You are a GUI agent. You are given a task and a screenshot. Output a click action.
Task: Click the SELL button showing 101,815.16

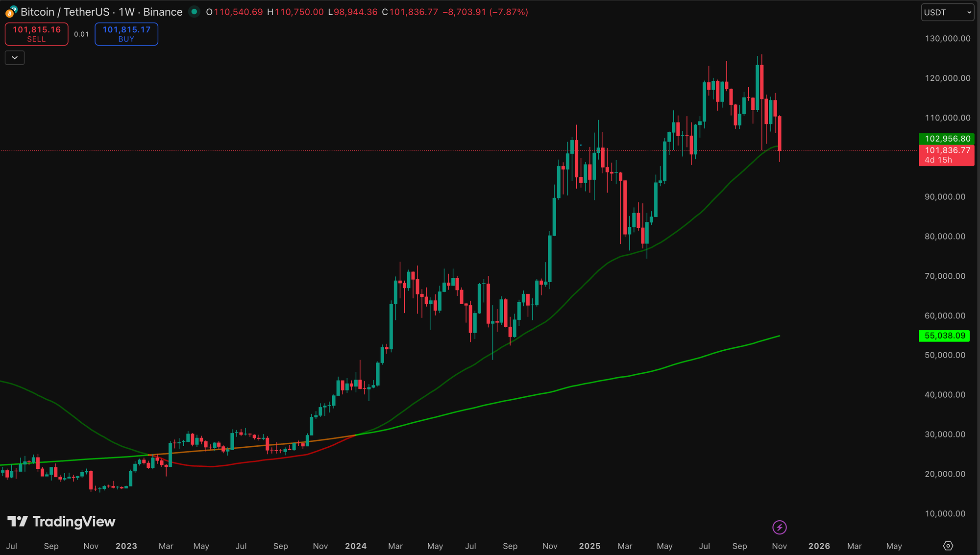coord(36,34)
